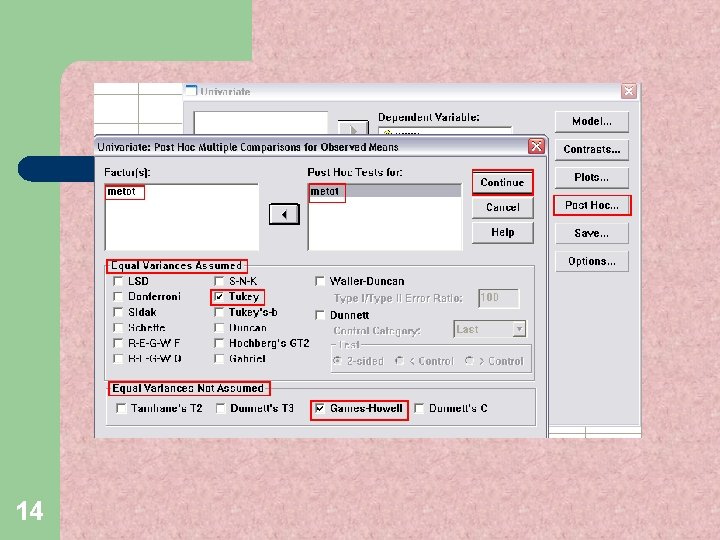Click the Univariate window arrow transfer button
The height and width of the screenshot is (540, 720).
click(353, 129)
